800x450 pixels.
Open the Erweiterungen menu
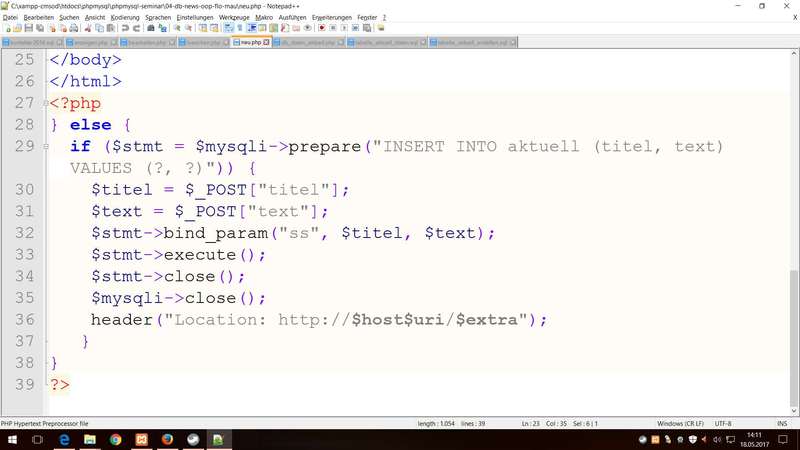332,17
